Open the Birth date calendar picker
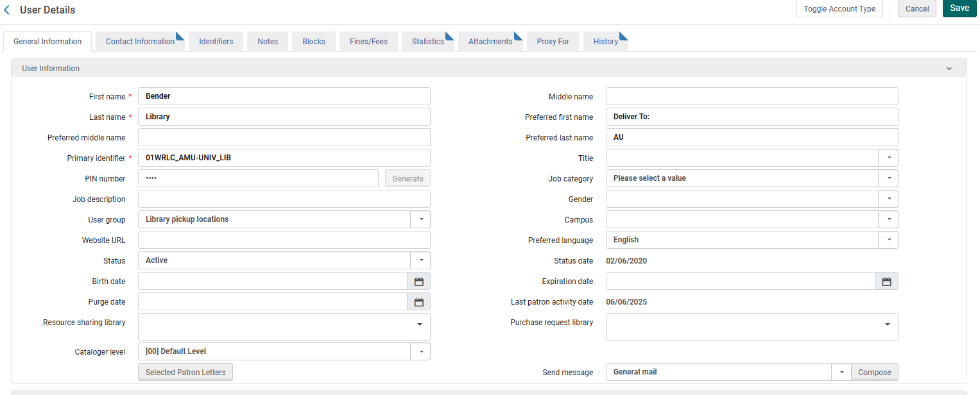Screen dimensions: 980x395 [x=418, y=282]
